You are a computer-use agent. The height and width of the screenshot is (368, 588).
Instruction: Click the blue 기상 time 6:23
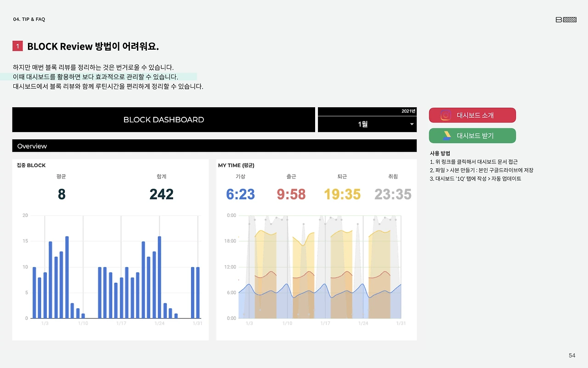pyautogui.click(x=240, y=193)
